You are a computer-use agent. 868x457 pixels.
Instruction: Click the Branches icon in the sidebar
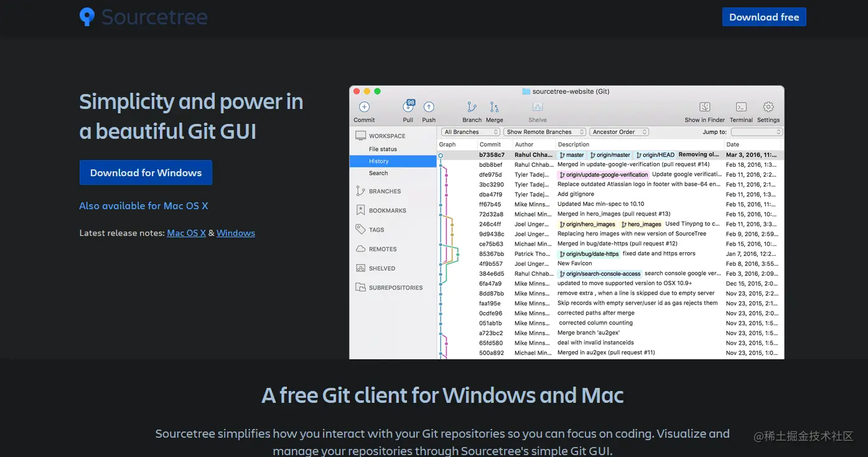pyautogui.click(x=360, y=191)
